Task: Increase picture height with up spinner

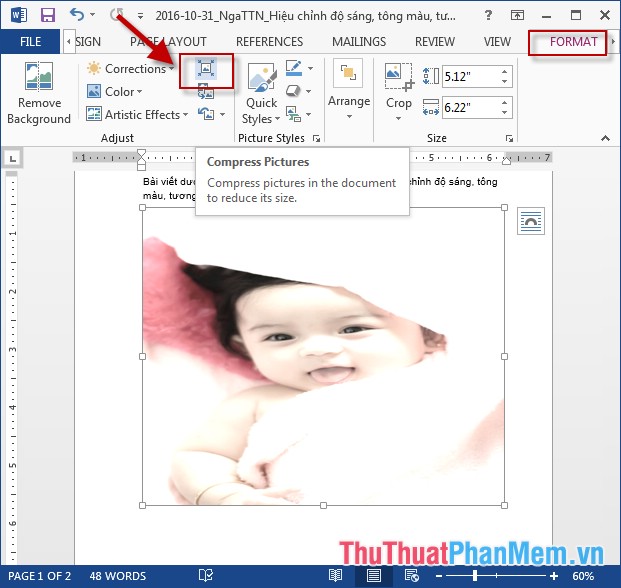Action: pyautogui.click(x=505, y=71)
